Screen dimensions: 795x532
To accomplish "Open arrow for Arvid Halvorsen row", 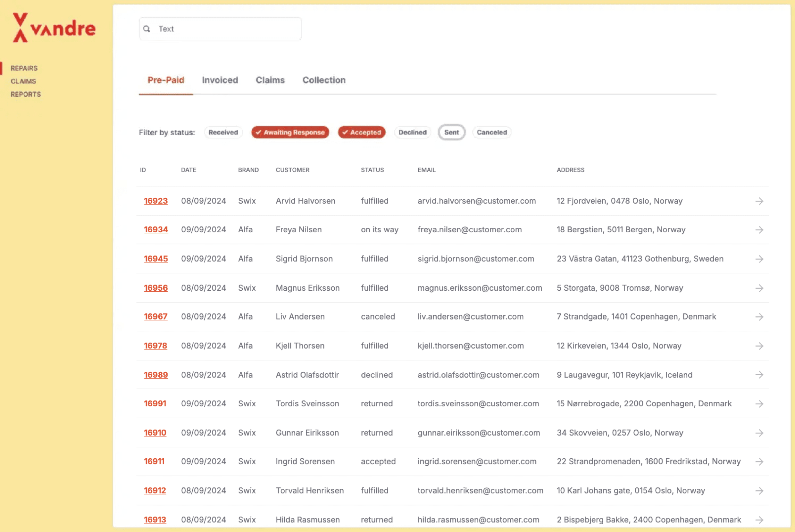I will [x=759, y=201].
